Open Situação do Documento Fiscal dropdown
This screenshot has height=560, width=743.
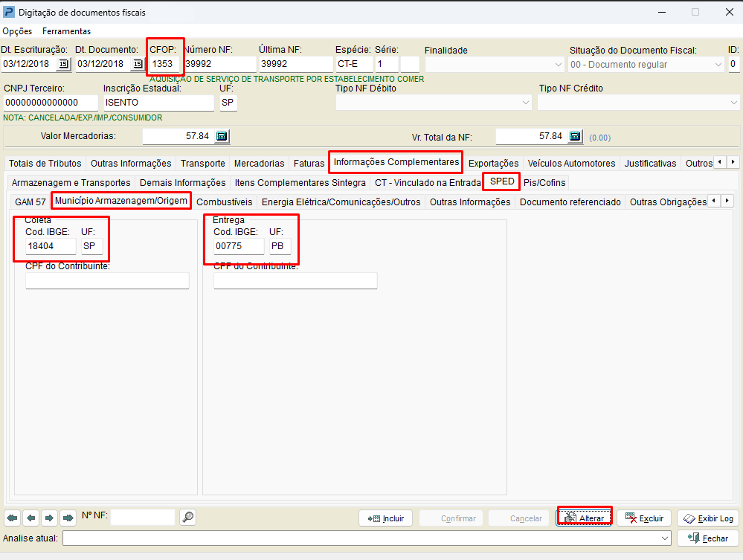click(x=718, y=65)
